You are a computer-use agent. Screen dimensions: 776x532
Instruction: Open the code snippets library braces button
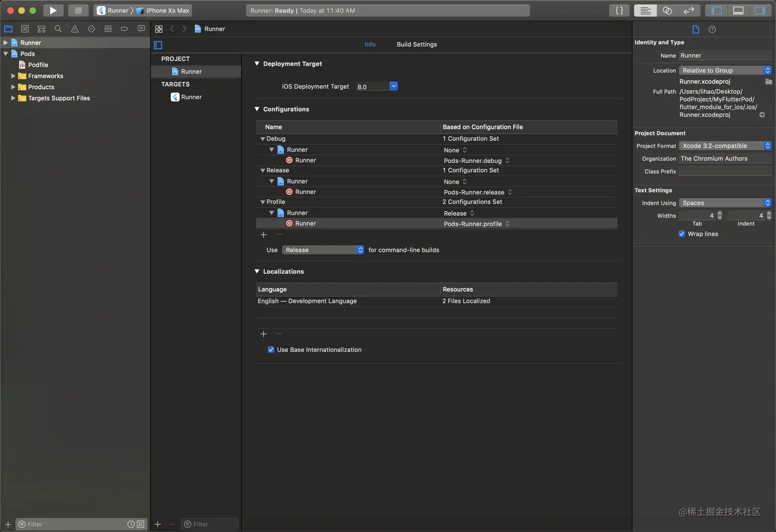(x=619, y=10)
